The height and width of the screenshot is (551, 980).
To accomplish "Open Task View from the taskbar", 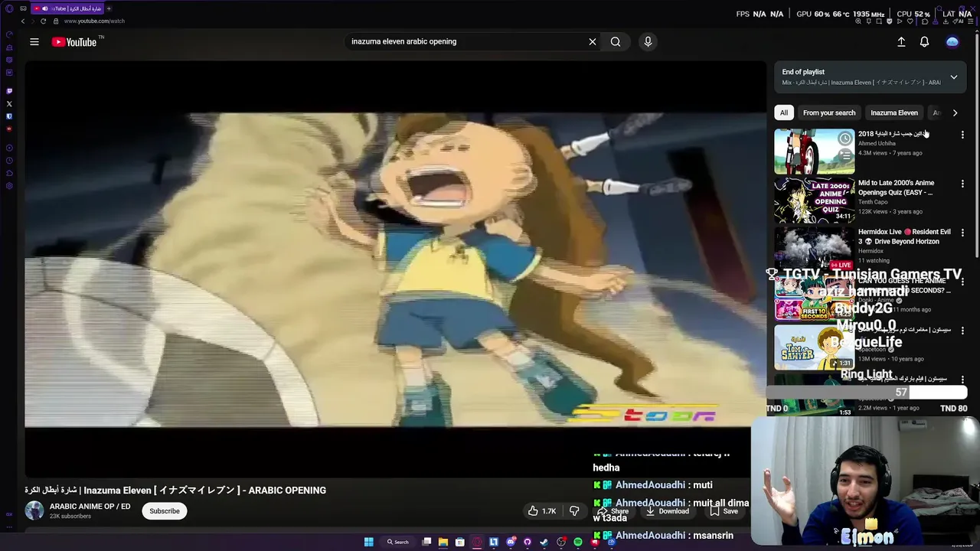I will point(426,542).
